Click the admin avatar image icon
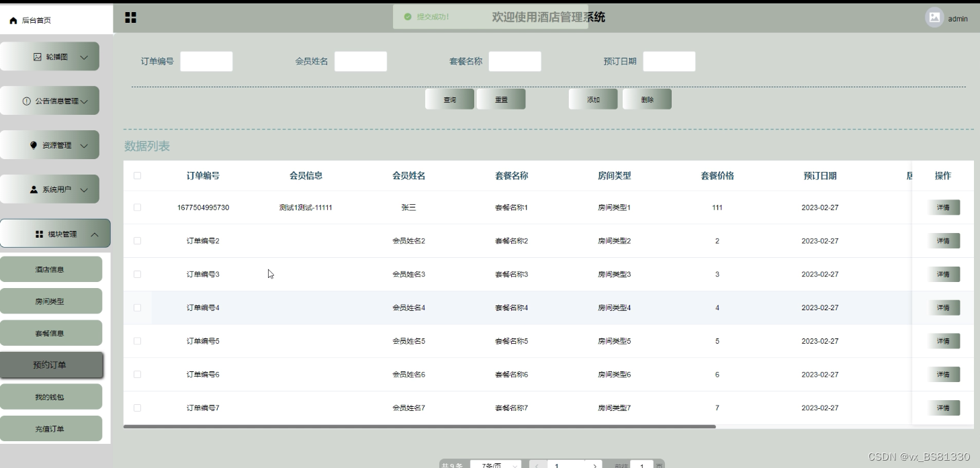The height and width of the screenshot is (468, 980). (x=934, y=18)
